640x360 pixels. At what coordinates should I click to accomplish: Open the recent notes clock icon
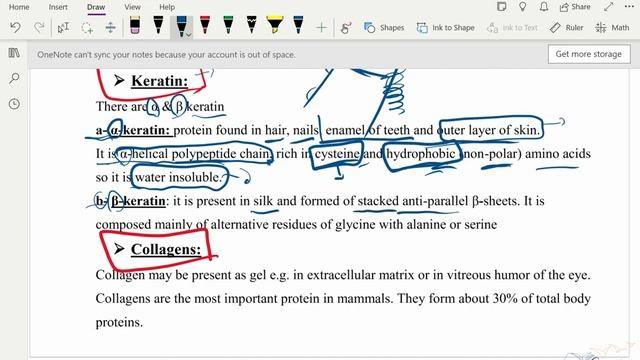[14, 104]
